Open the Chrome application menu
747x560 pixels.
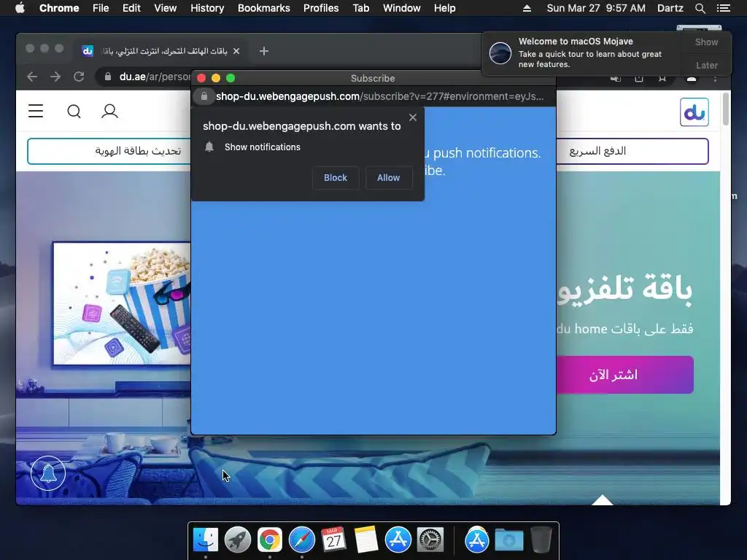59,8
